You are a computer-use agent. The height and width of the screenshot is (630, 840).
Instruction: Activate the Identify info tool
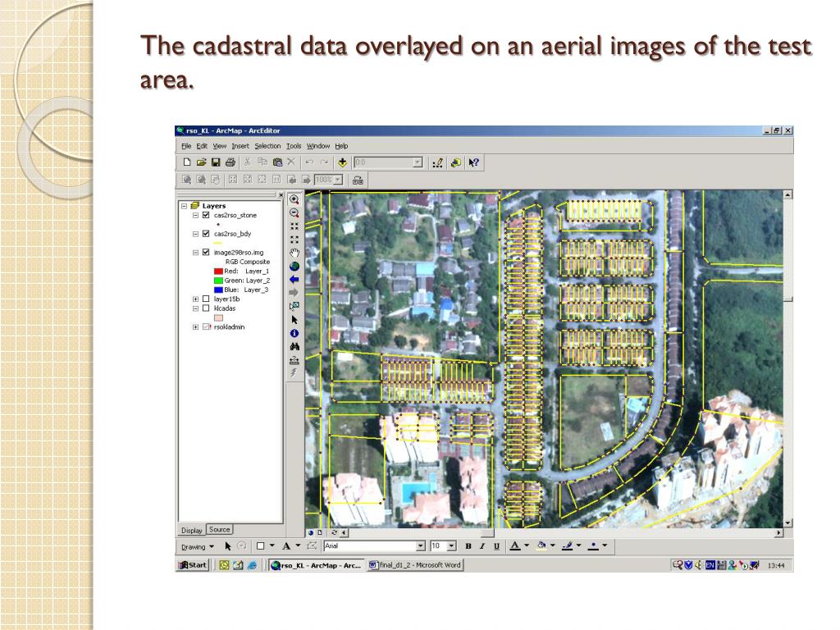[x=294, y=333]
